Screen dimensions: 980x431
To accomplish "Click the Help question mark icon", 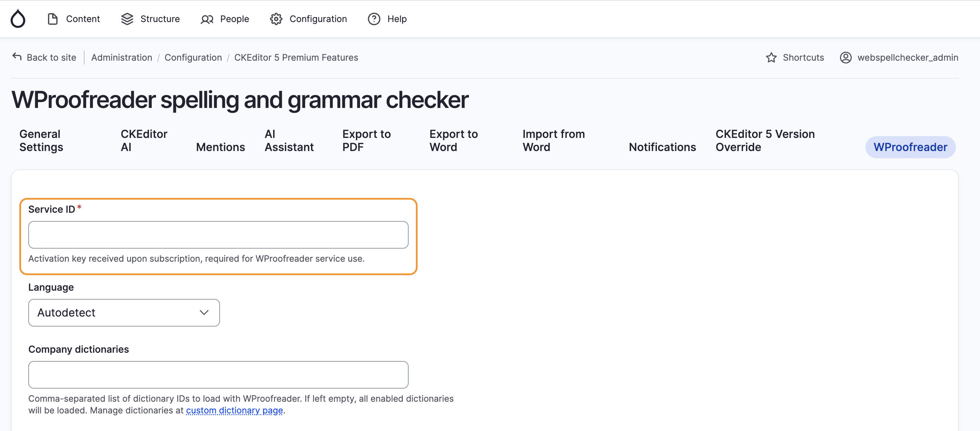I will 373,19.
